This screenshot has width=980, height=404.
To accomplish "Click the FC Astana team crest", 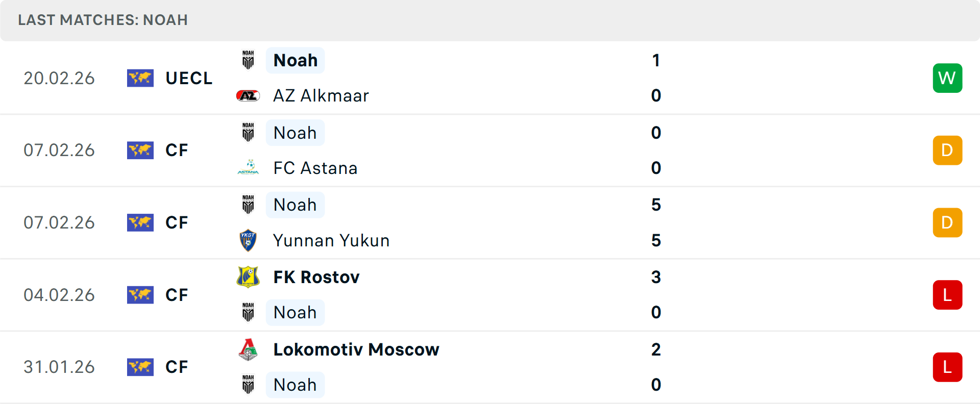I will tap(248, 168).
